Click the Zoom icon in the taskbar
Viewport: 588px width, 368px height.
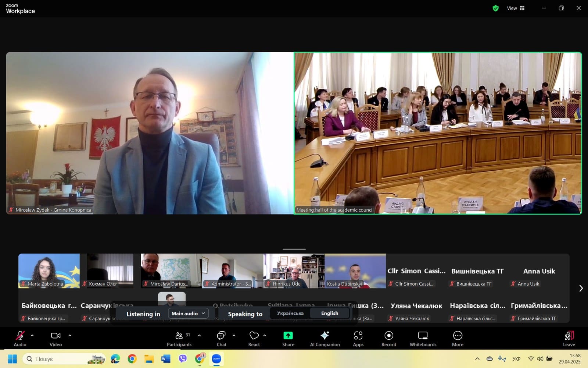click(216, 359)
